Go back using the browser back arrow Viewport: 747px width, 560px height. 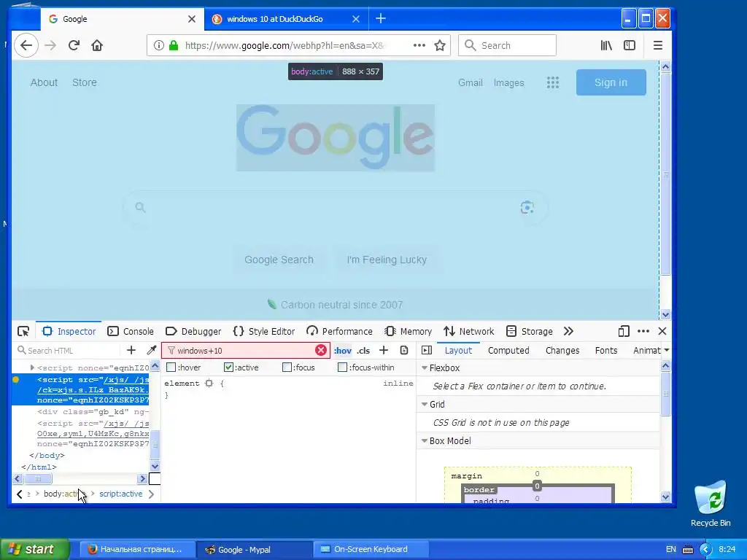pos(26,46)
